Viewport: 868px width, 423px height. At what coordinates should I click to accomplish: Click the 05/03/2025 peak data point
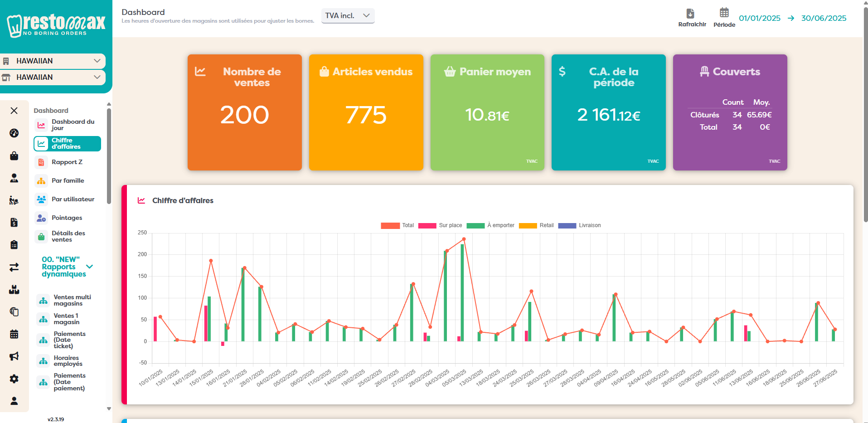click(464, 239)
